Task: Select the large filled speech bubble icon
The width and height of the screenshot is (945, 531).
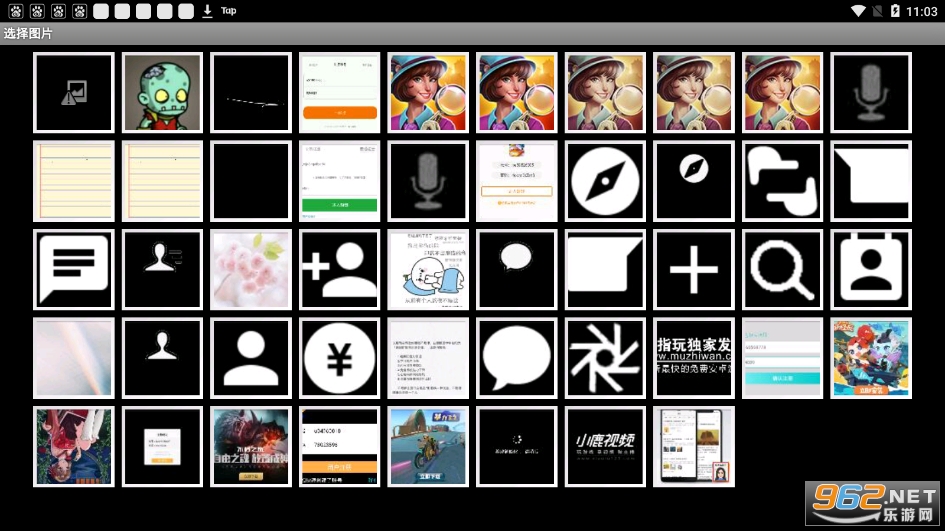Action: (x=517, y=358)
